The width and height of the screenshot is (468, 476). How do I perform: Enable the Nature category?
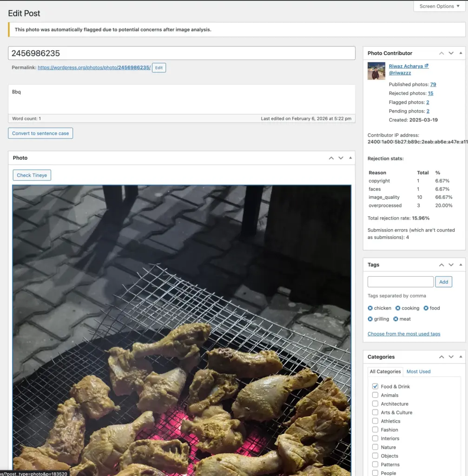(375, 447)
